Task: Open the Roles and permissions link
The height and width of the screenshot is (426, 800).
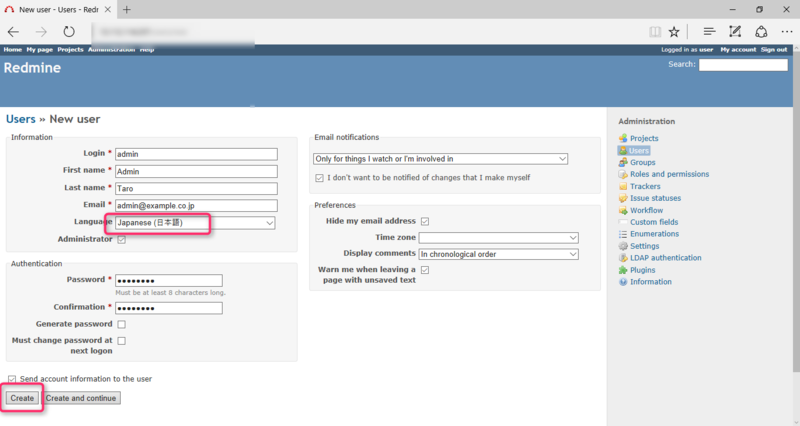Action: point(669,174)
